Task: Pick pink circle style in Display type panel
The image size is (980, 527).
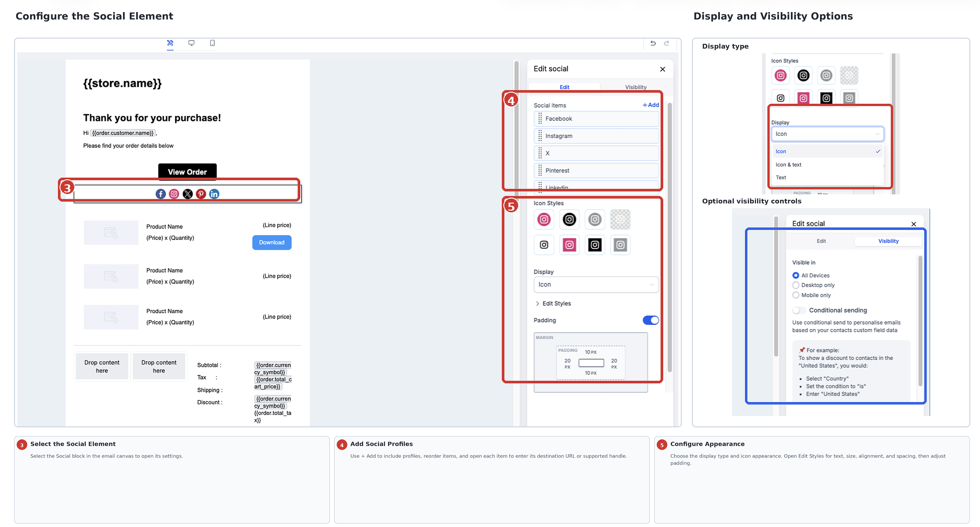Action: 781,75
